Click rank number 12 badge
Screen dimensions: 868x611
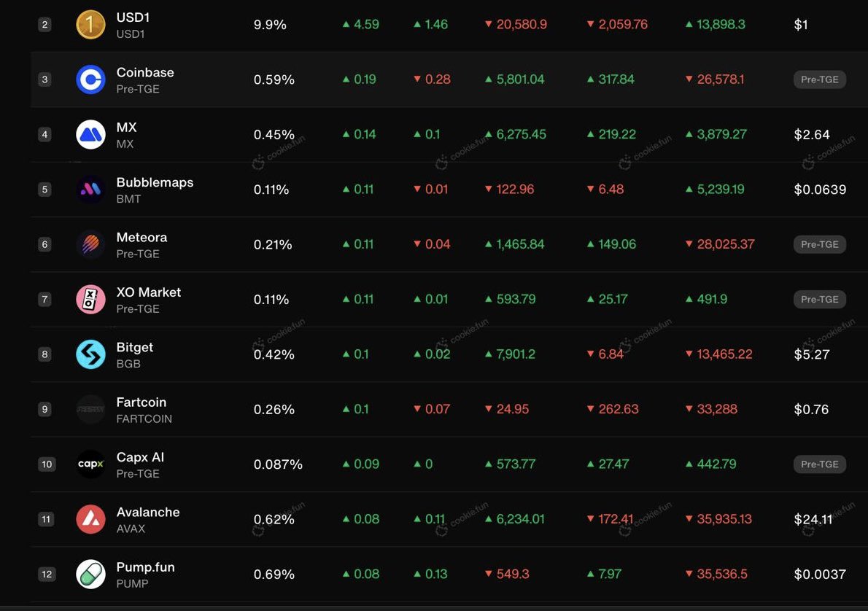click(x=47, y=574)
